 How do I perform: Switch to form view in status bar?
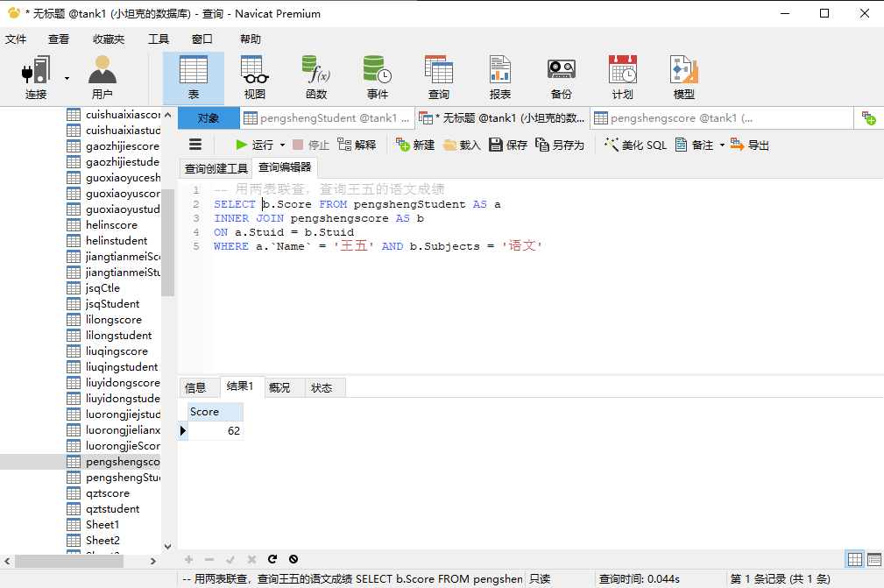874,559
